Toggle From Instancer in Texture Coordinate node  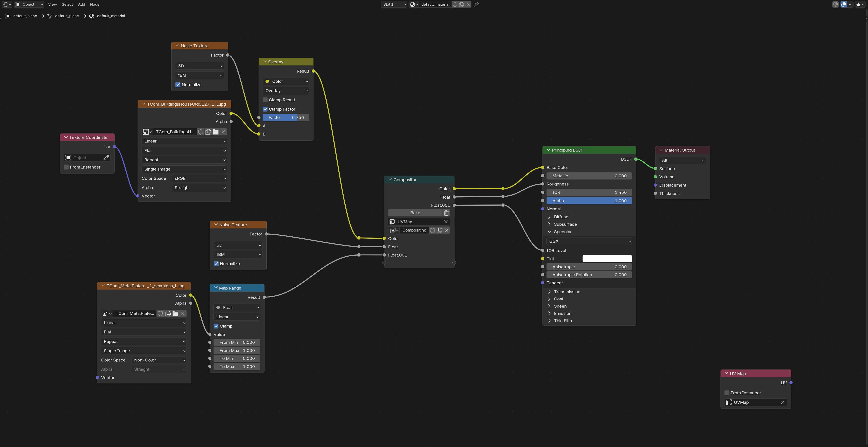pyautogui.click(x=66, y=167)
